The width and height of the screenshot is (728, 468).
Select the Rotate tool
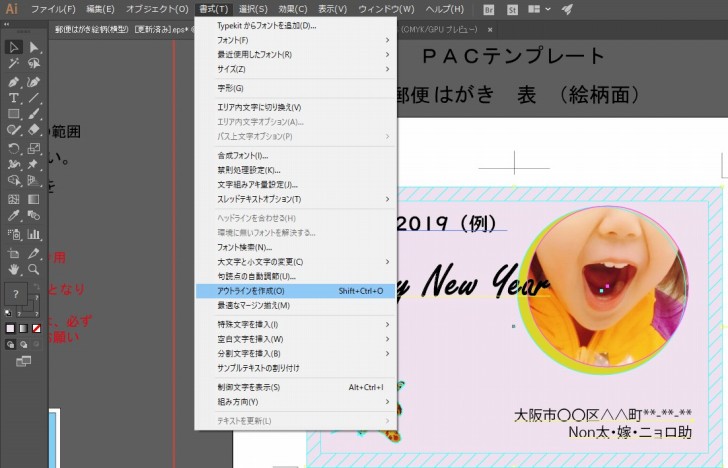(13, 149)
